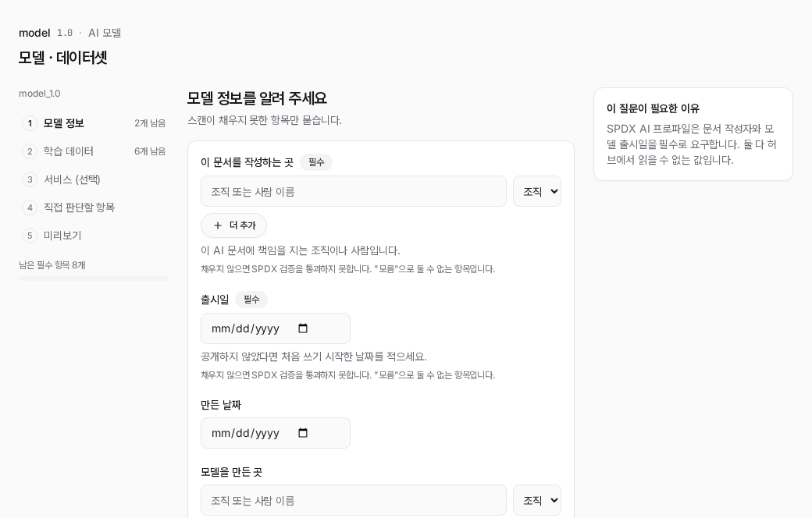Focus the 모델을 만든 곳 name input
The height and width of the screenshot is (518, 812).
354,500
